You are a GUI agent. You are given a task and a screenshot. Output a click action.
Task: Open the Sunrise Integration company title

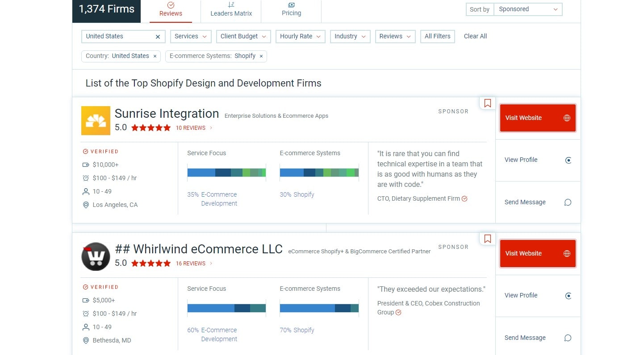tap(167, 114)
